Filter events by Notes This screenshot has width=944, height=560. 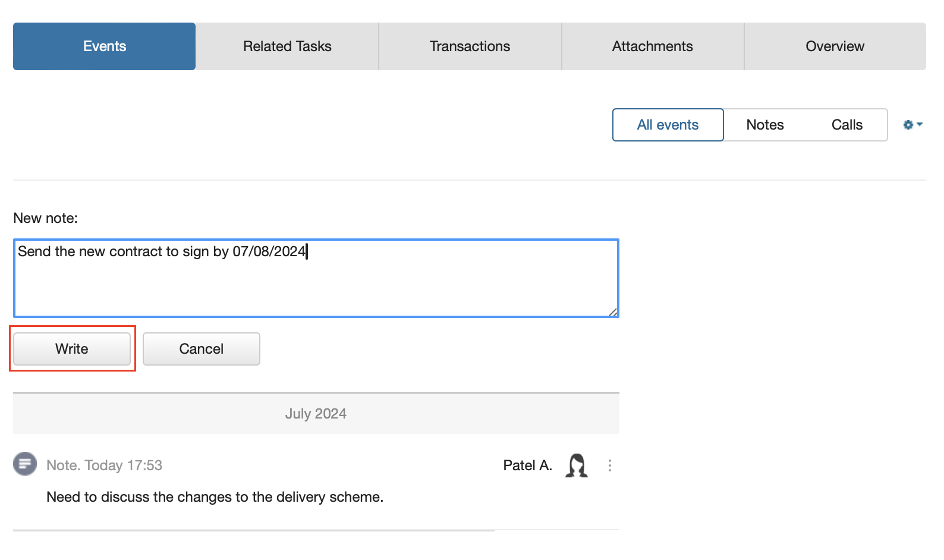click(x=765, y=125)
